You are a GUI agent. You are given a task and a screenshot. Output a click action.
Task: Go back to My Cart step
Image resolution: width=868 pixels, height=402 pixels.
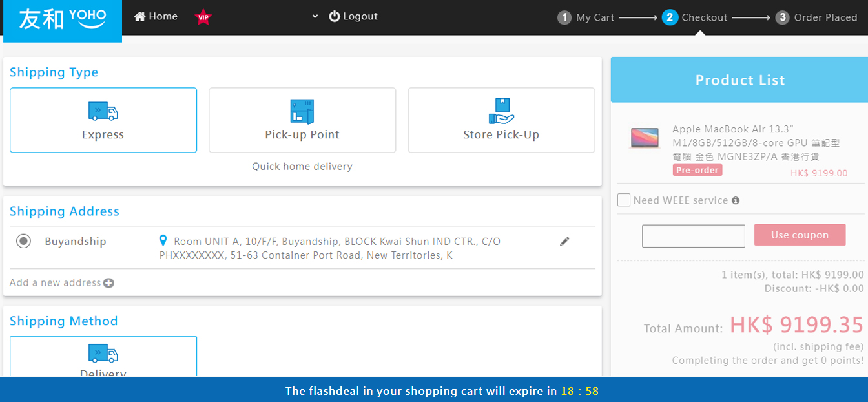(x=586, y=17)
